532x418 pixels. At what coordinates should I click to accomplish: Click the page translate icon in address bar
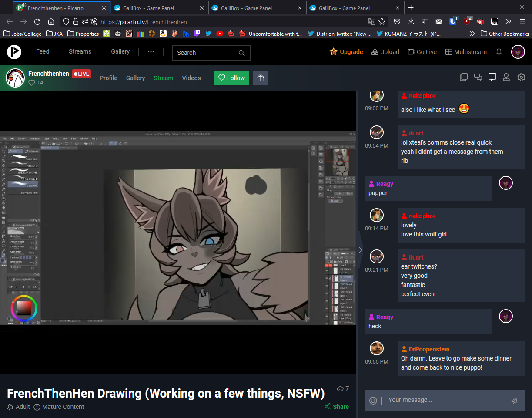click(x=371, y=21)
